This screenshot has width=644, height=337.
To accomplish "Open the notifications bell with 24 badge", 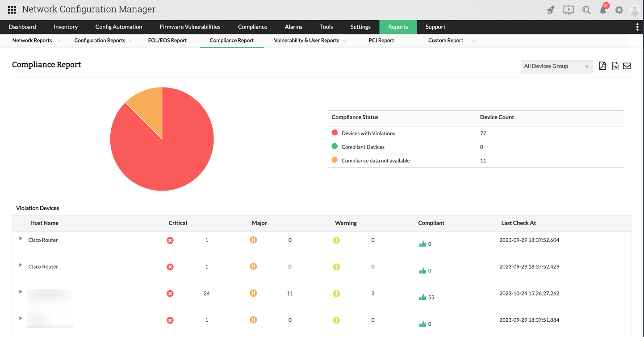I will click(603, 10).
